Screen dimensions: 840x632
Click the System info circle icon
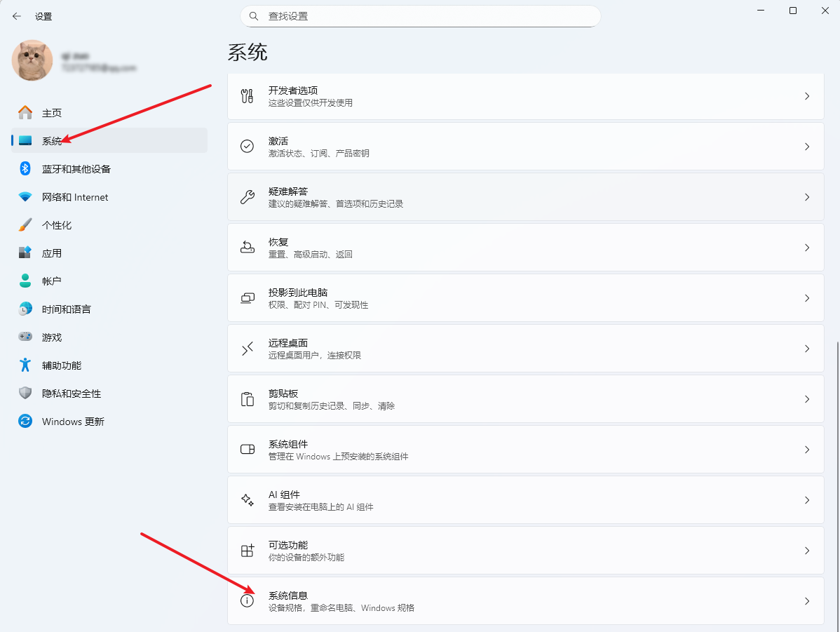247,601
